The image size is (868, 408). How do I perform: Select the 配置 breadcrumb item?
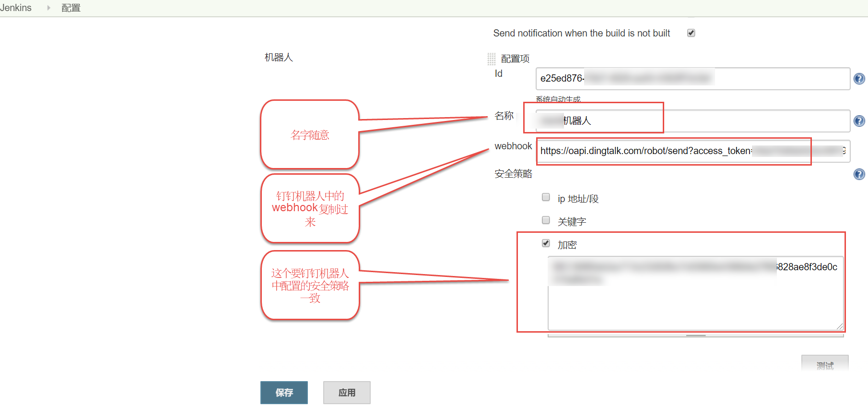71,8
